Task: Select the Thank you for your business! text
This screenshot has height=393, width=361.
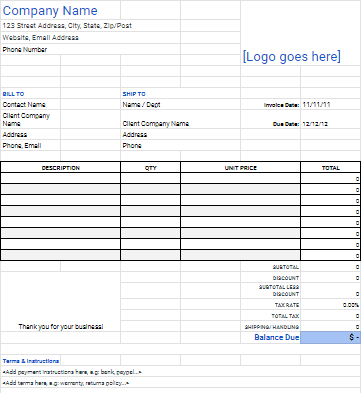Action: click(61, 327)
